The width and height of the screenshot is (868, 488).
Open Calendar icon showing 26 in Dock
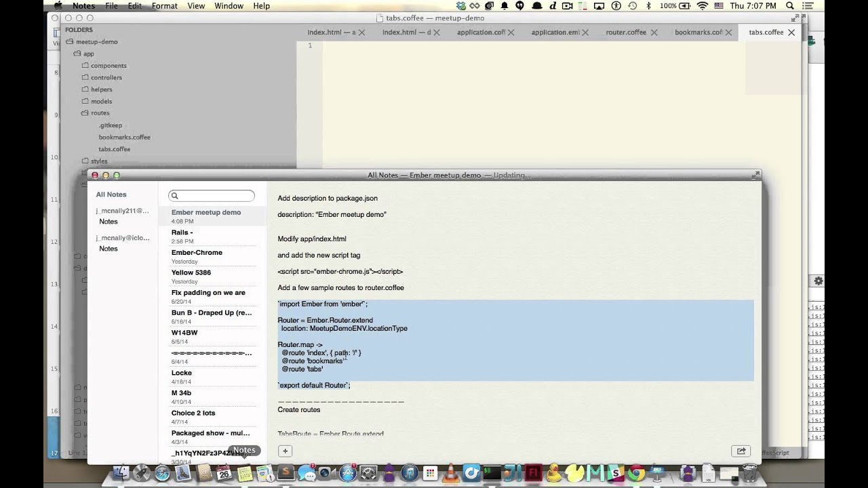(x=224, y=472)
